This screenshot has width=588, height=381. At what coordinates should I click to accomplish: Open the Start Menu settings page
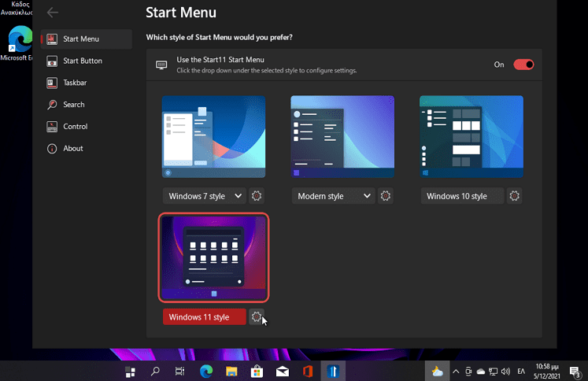pos(87,39)
